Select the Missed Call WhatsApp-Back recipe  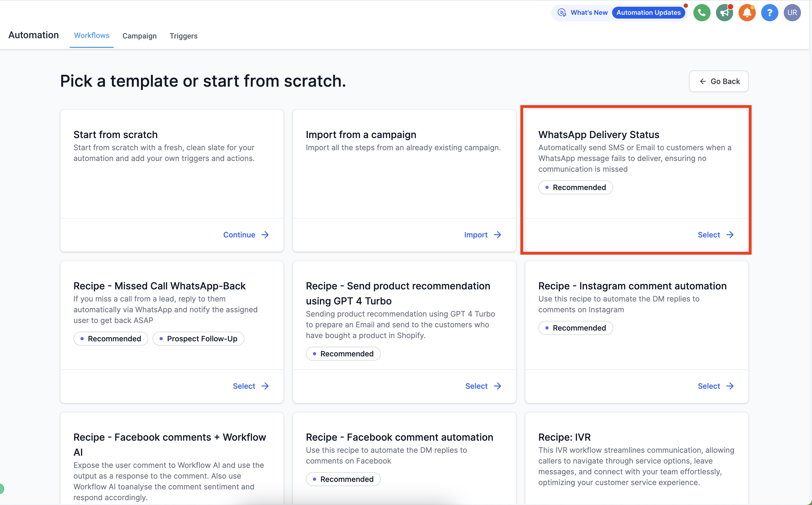(x=251, y=386)
